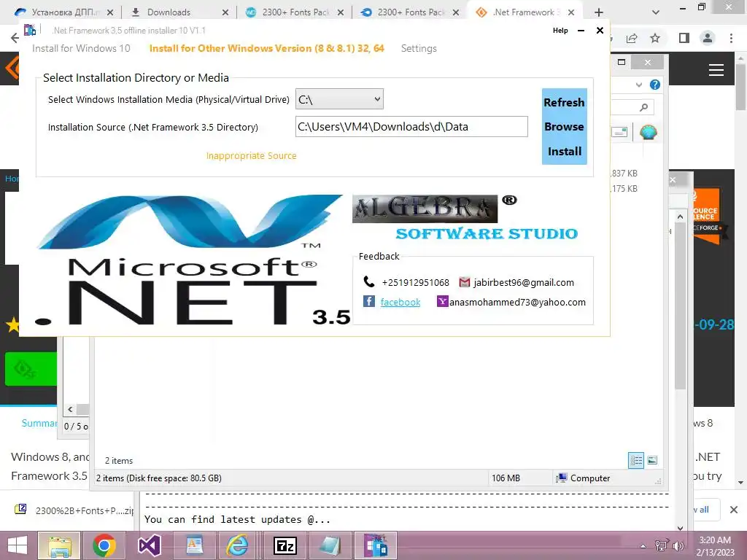Click anasmohammed73@yahoo.com email text
This screenshot has width=747, height=560.
517,302
